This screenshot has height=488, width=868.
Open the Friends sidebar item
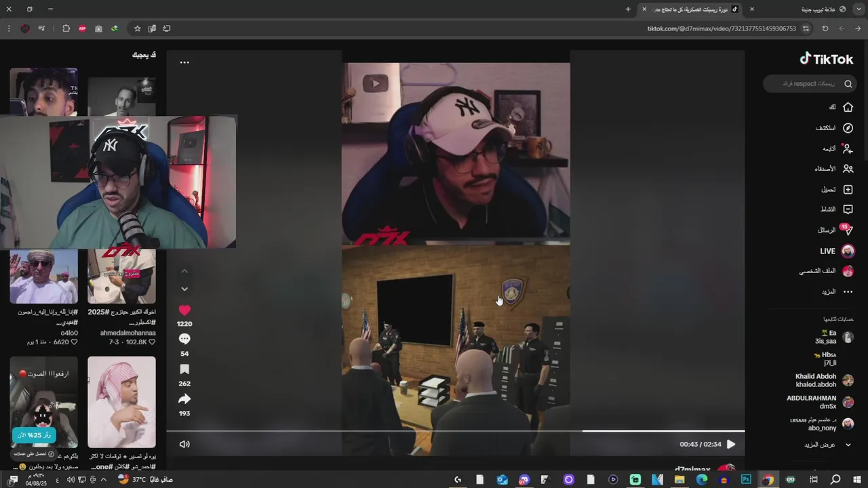pyautogui.click(x=835, y=168)
